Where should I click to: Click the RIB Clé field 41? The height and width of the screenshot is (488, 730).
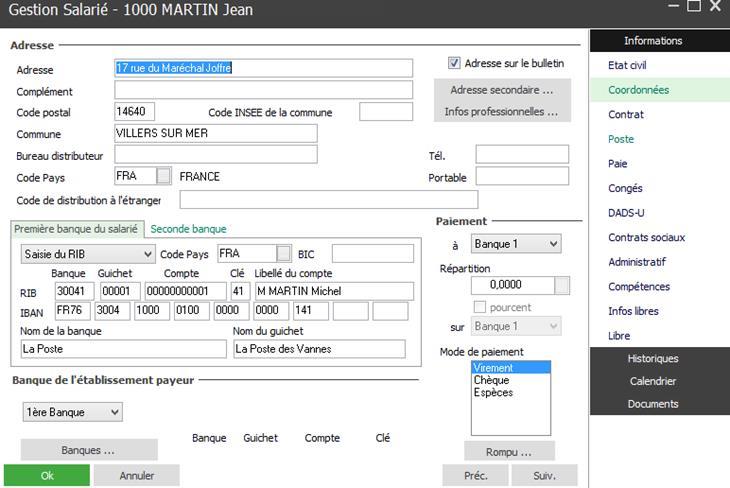coord(240,291)
